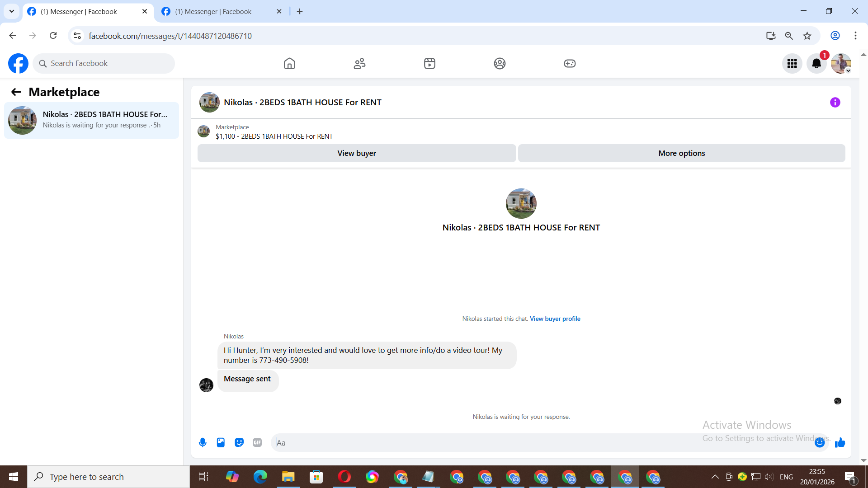The width and height of the screenshot is (868, 488).
Task: Click the back arrow beside Marketplace
Action: pyautogui.click(x=16, y=92)
